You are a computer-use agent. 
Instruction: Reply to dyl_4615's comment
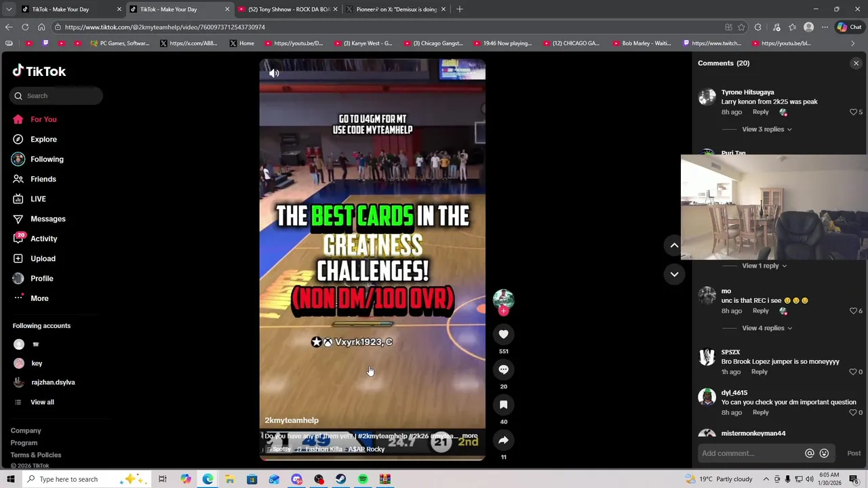point(760,412)
